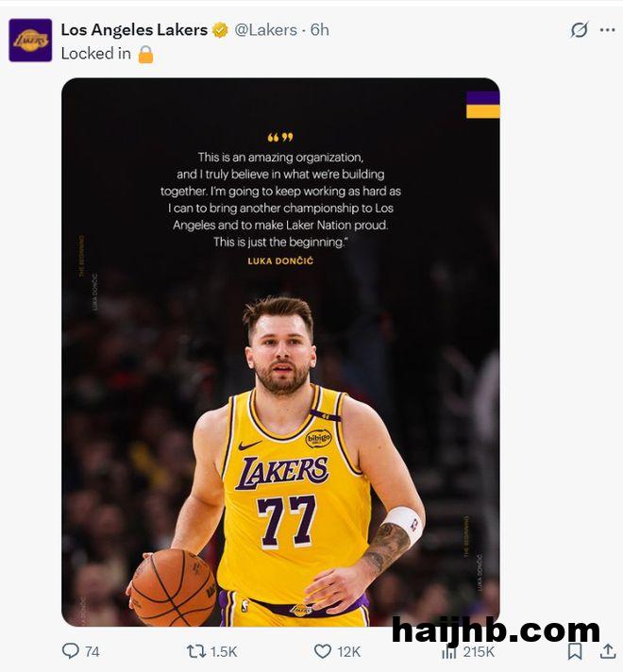Open view analytics bar-chart icon

[x=449, y=652]
